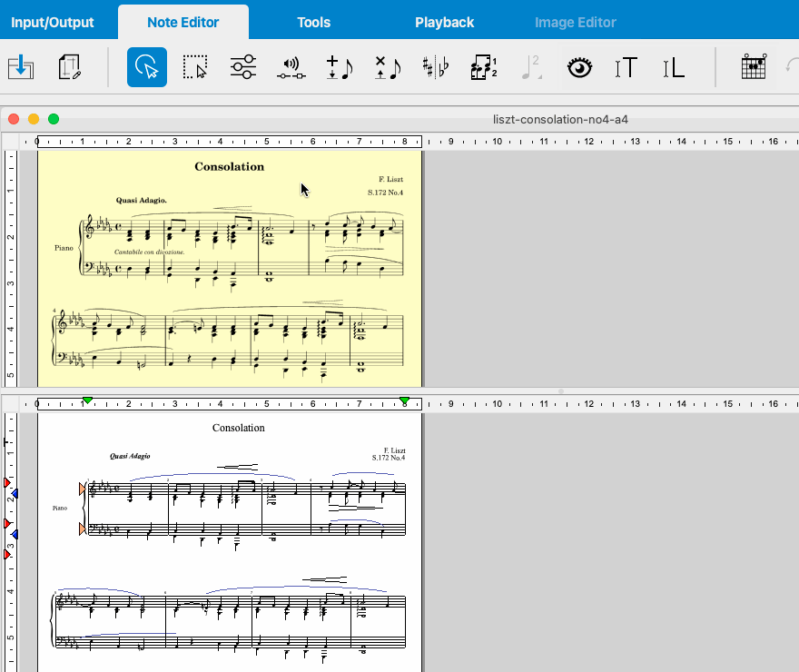Open the Playback tab
Image resolution: width=799 pixels, height=672 pixels.
(444, 23)
